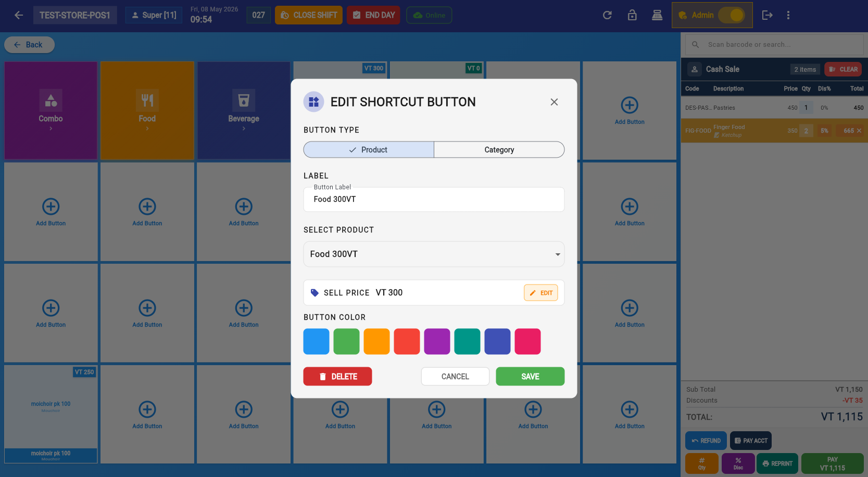Click the refresh icon in header

607,15
